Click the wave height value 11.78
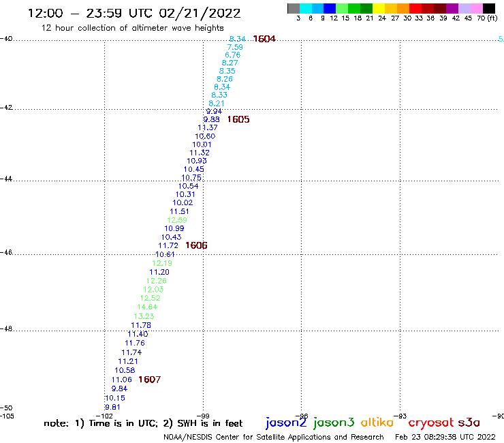504x443 pixels. (141, 326)
